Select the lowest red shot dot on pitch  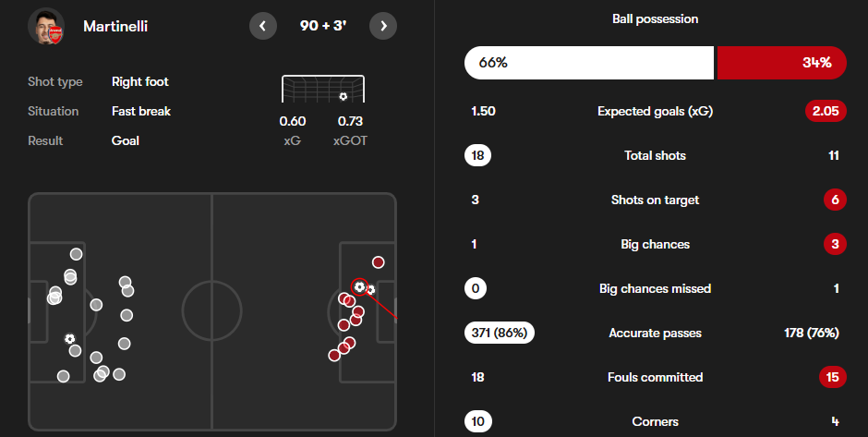[333, 355]
